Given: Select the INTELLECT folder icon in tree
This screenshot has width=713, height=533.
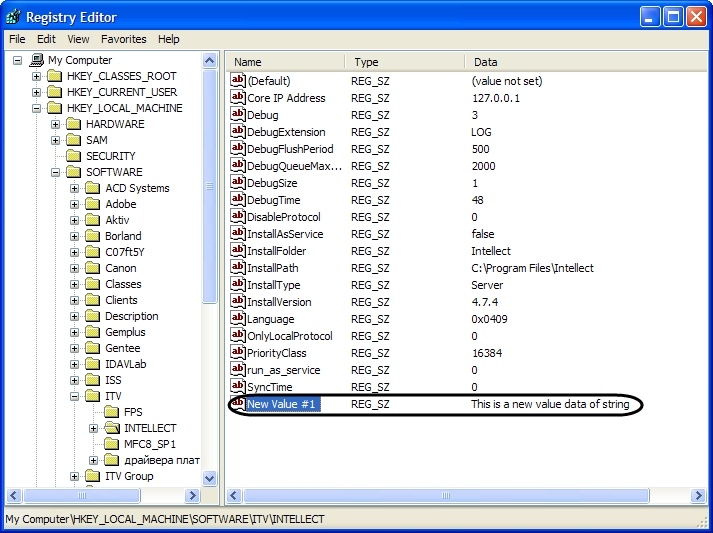Looking at the screenshot, I should (112, 428).
